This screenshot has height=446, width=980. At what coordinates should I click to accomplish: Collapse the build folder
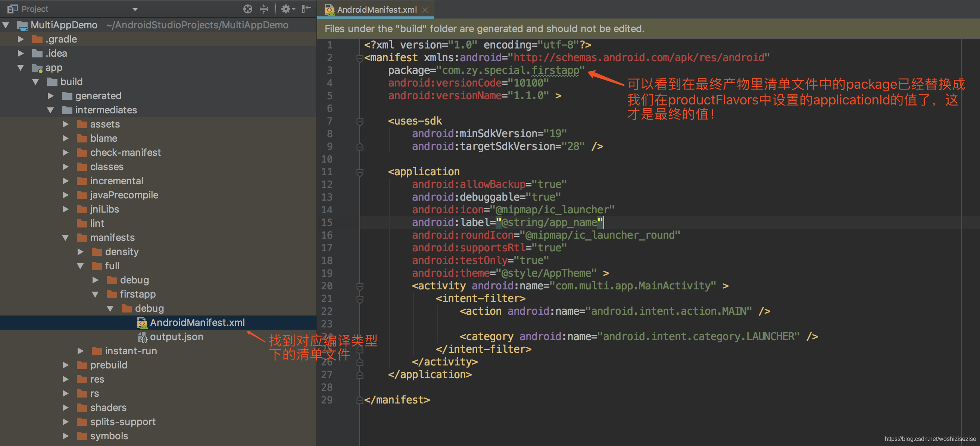[x=36, y=82]
